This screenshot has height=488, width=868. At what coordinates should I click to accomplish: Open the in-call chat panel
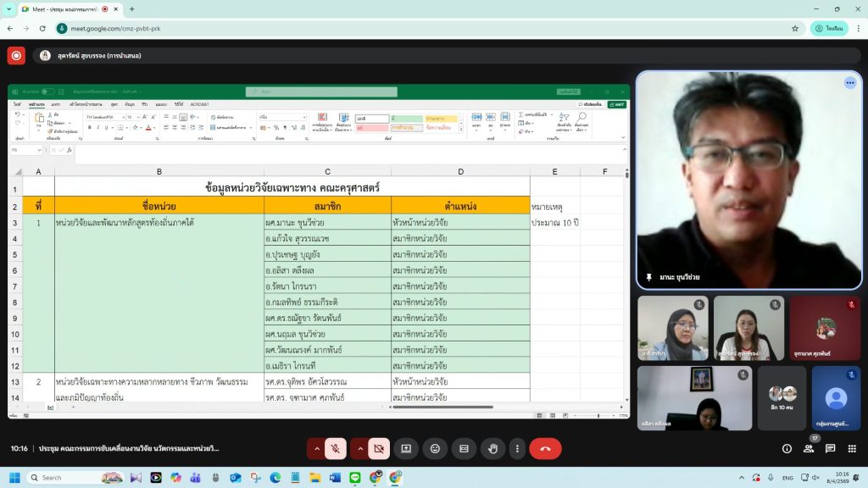[x=830, y=449]
